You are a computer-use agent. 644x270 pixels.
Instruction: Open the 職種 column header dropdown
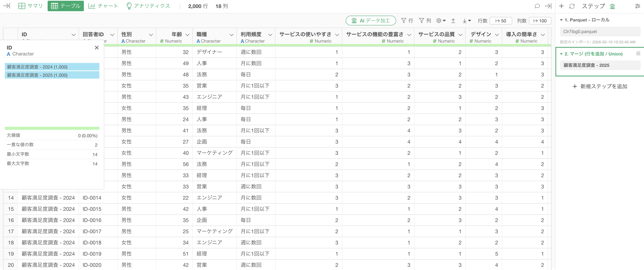tap(231, 35)
